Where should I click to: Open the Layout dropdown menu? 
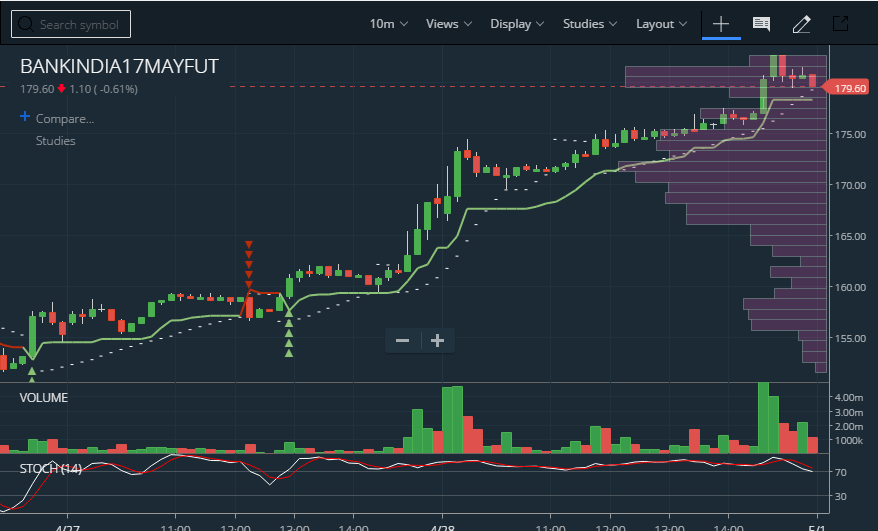point(661,24)
